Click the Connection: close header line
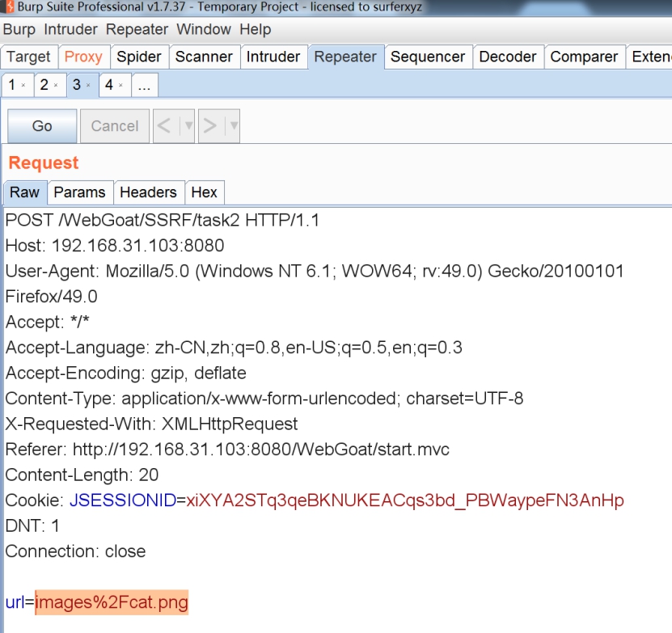Viewport: 672px width, 633px height. click(75, 551)
